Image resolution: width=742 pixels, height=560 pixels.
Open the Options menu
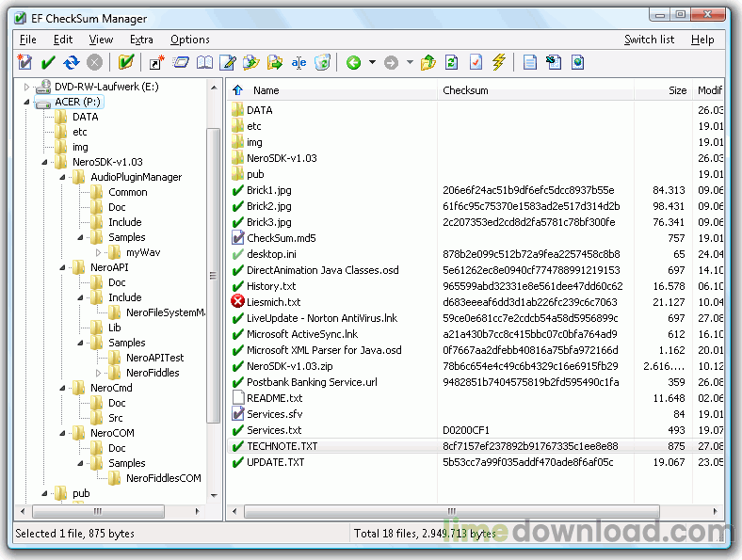[x=190, y=40]
